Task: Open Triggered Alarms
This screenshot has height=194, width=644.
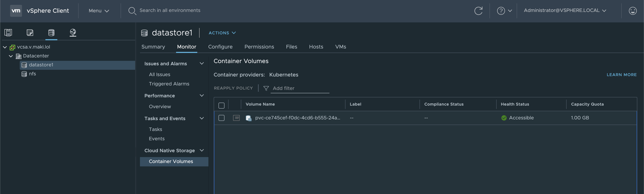Action: 169,84
